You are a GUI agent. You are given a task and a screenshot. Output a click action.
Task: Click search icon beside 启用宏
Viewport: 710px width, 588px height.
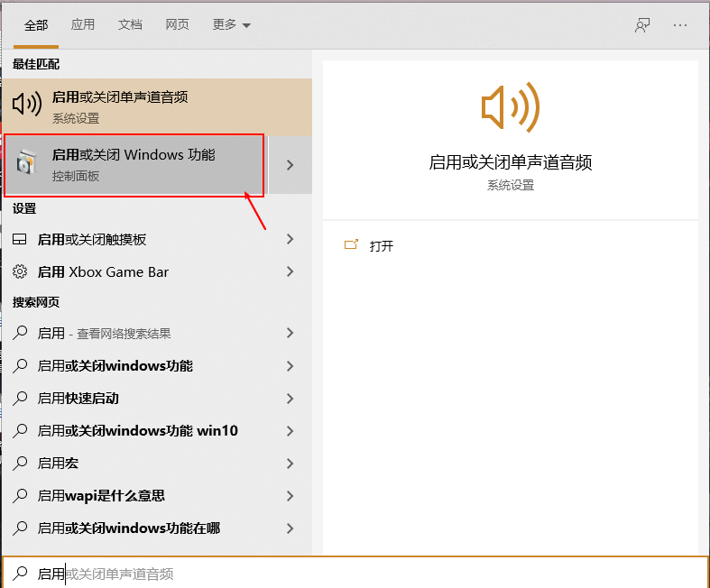point(20,463)
